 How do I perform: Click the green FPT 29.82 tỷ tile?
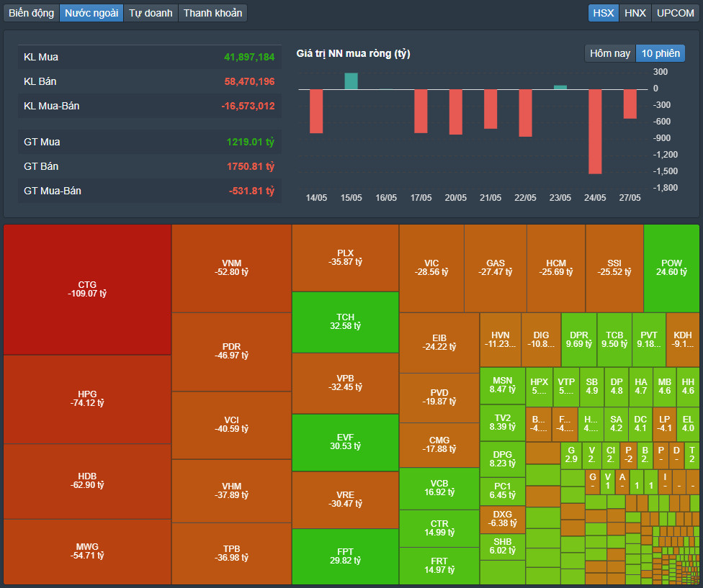click(345, 556)
